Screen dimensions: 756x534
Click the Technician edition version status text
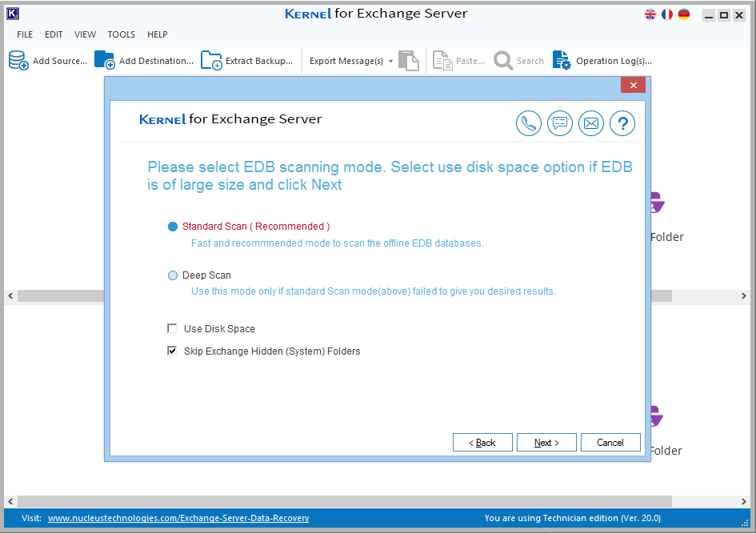pos(572,518)
